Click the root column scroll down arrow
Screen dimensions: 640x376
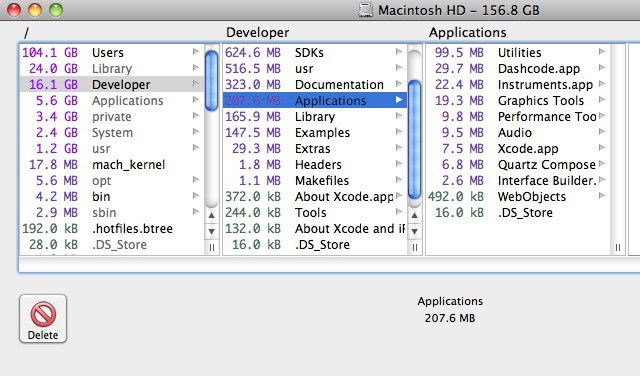pos(211,231)
